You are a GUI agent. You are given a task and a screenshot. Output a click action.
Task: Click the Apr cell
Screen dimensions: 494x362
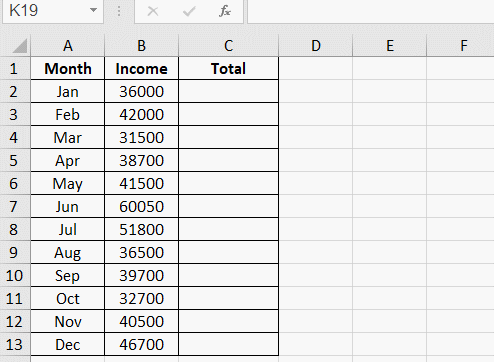[x=68, y=161]
